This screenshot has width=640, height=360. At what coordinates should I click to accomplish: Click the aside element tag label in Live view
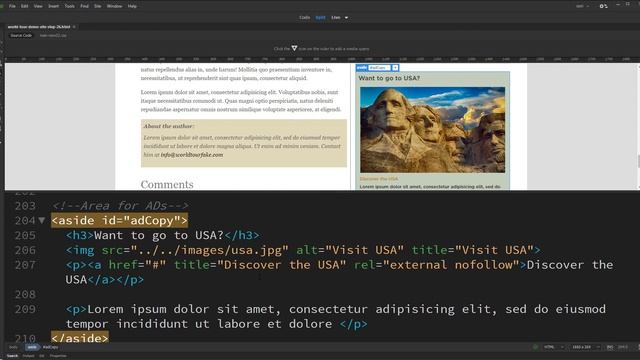click(362, 68)
